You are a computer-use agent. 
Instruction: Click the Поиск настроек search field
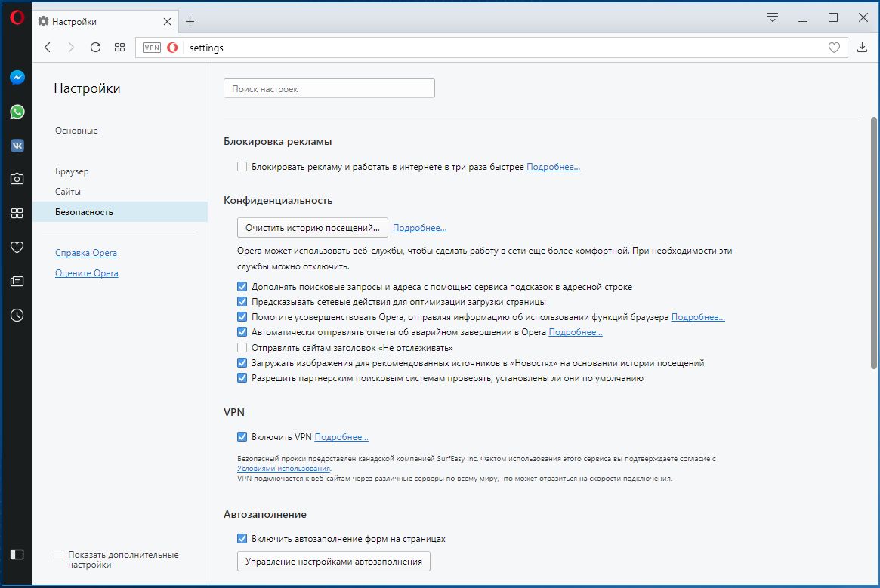click(329, 88)
